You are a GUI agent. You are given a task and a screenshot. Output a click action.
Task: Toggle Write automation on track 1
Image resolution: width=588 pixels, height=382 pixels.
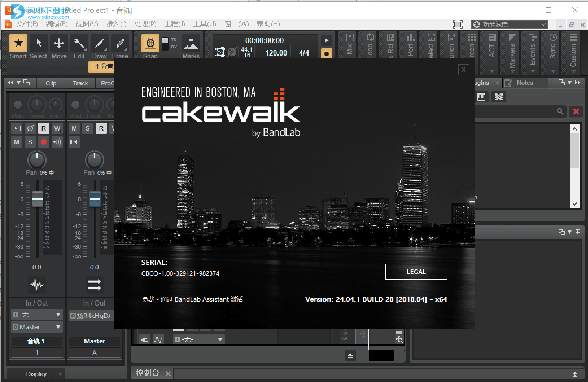tap(57, 129)
